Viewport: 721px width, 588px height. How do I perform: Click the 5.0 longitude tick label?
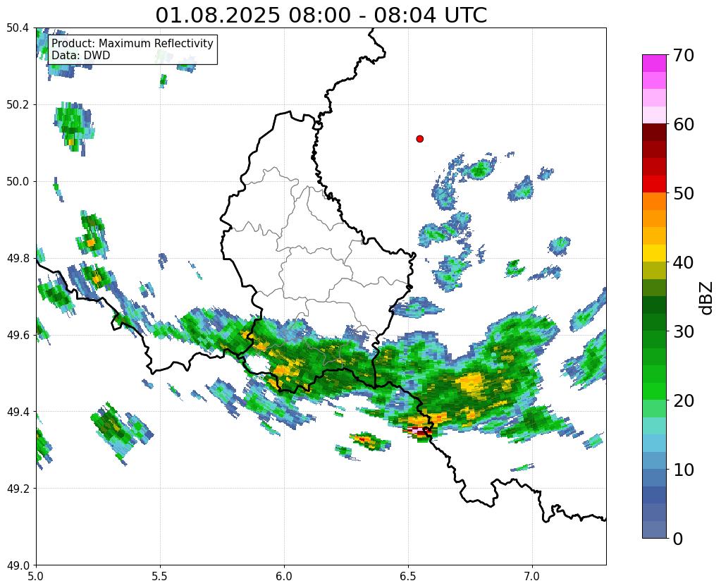pyautogui.click(x=36, y=576)
